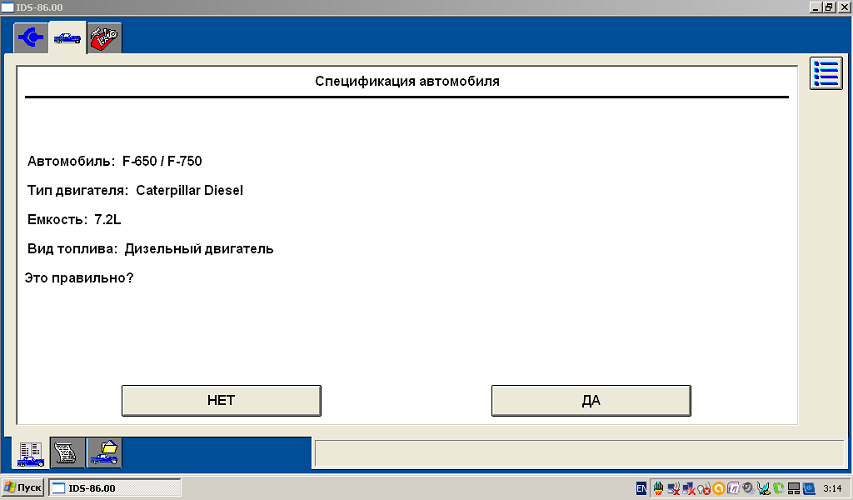
Task: Click the text 'Тип двигателя: Caterpillar Diesel'
Action: point(135,190)
